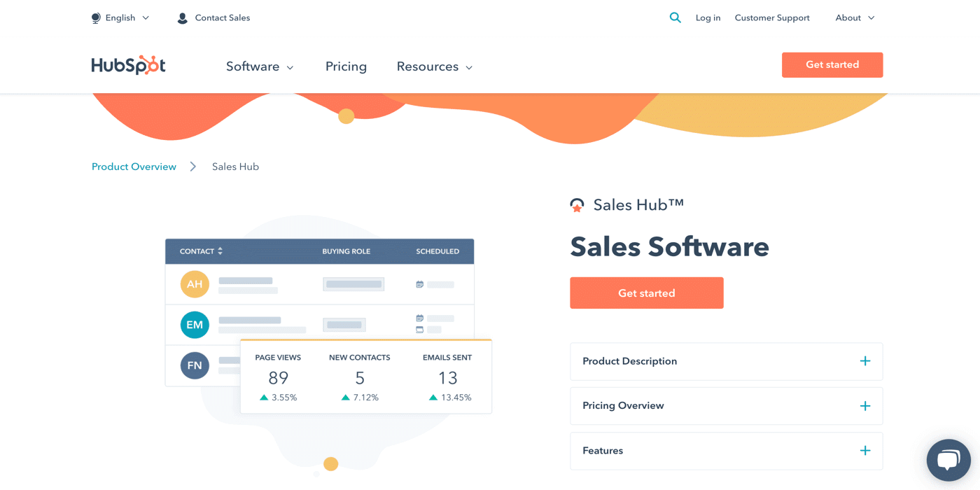The width and height of the screenshot is (980, 490).
Task: Open the chat widget bubble
Action: pyautogui.click(x=948, y=460)
